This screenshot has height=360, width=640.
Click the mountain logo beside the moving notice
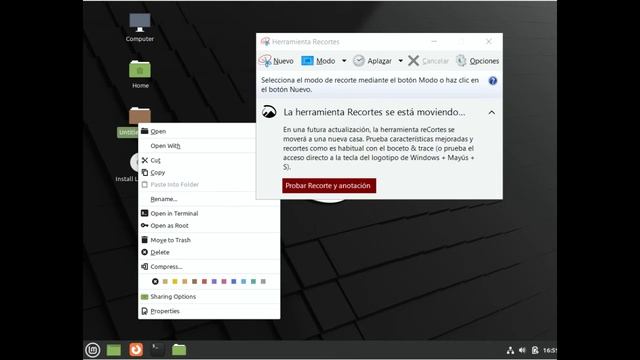click(269, 112)
